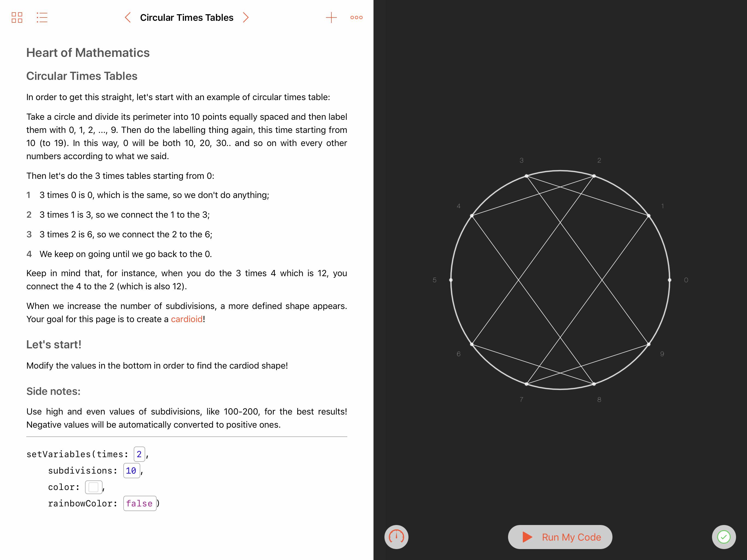Tap the green checkmark status icon
Viewport: 747px width, 560px height.
click(723, 537)
